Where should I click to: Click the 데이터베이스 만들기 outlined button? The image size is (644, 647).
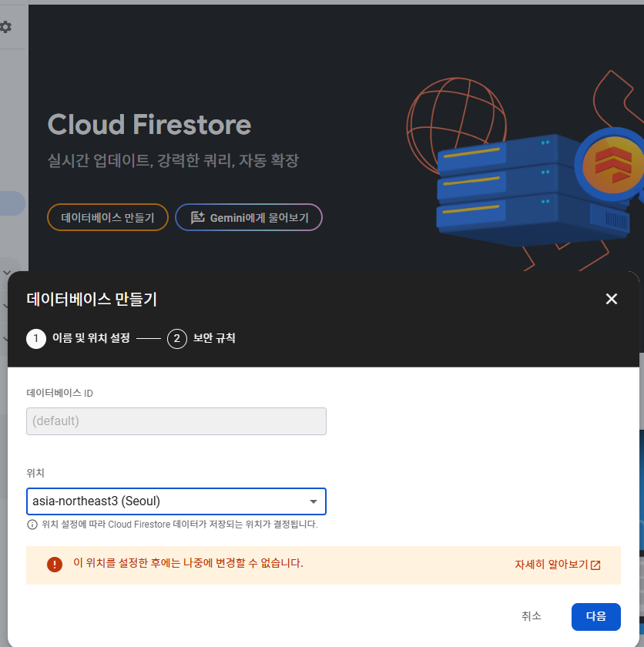click(108, 217)
